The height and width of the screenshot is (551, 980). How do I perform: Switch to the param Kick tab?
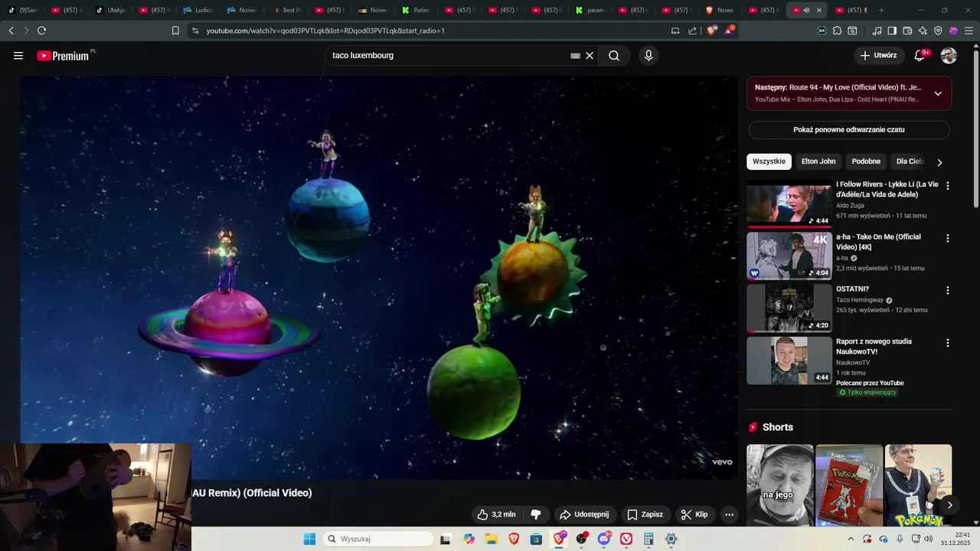click(x=590, y=10)
